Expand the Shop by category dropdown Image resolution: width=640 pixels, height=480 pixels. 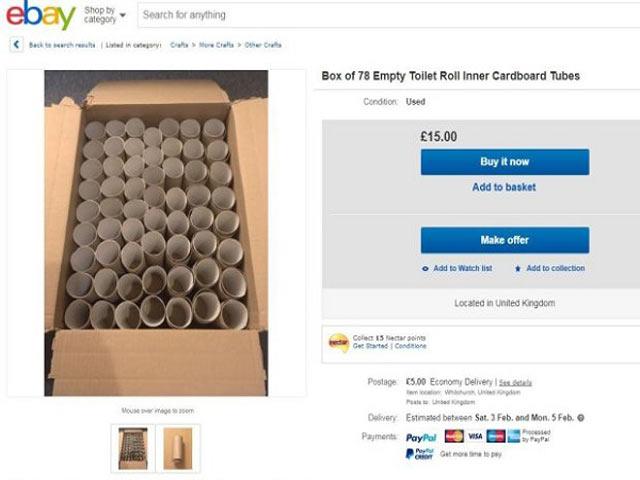pyautogui.click(x=104, y=15)
